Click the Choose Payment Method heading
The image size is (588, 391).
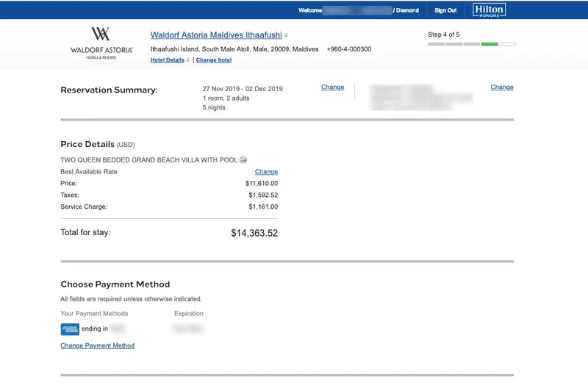115,284
